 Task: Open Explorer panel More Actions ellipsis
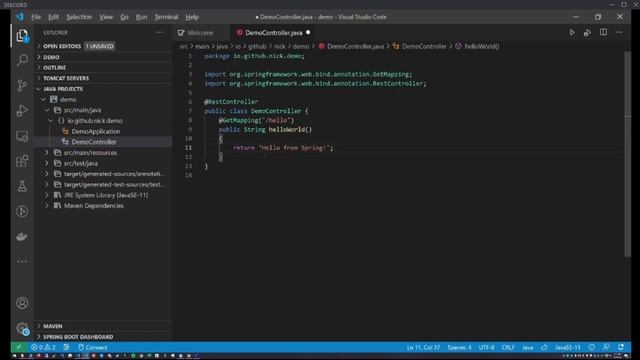point(160,32)
